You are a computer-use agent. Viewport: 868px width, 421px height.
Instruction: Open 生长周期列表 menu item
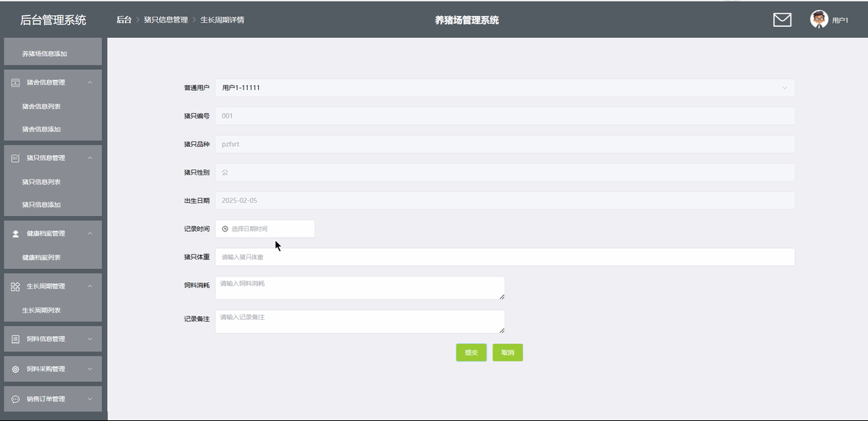coord(41,310)
